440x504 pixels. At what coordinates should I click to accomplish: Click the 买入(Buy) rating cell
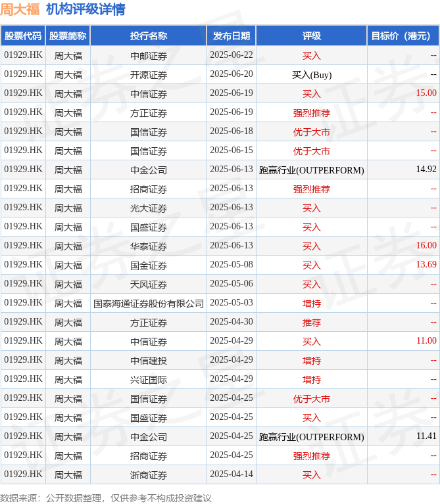point(311,74)
